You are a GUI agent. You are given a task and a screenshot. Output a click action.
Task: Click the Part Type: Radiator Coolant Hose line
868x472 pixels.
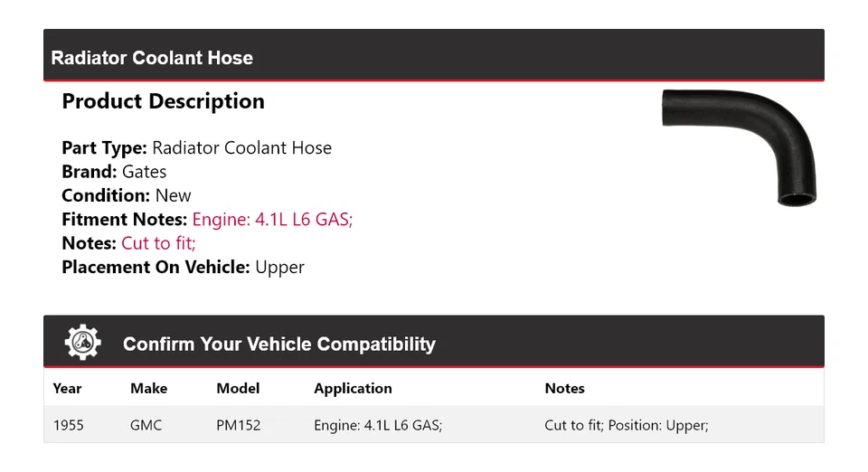pos(196,148)
